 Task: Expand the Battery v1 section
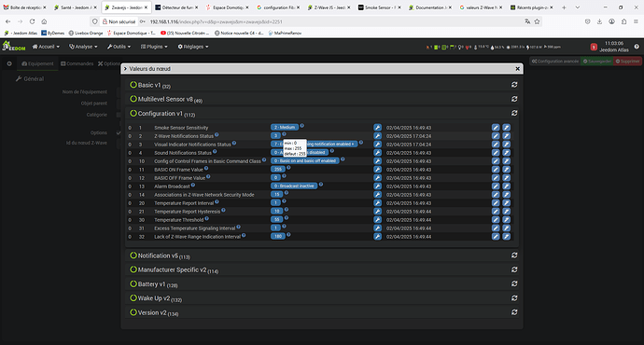[154, 284]
